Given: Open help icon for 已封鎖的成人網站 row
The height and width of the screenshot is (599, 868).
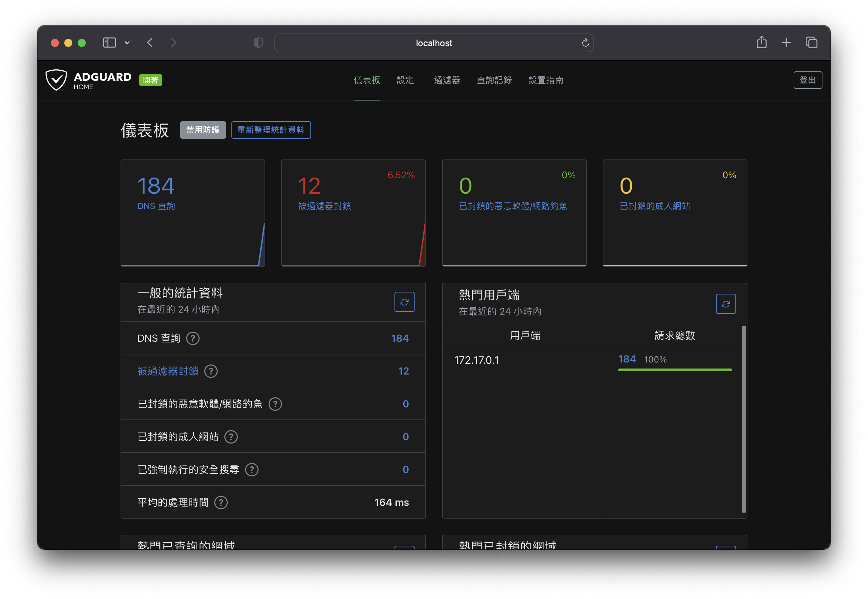Looking at the screenshot, I should pyautogui.click(x=231, y=437).
